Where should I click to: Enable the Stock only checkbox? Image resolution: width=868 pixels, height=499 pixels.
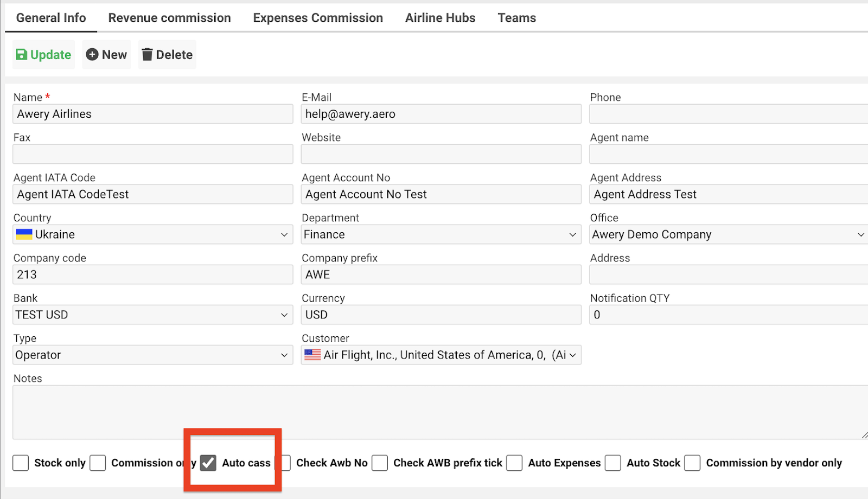(x=21, y=463)
